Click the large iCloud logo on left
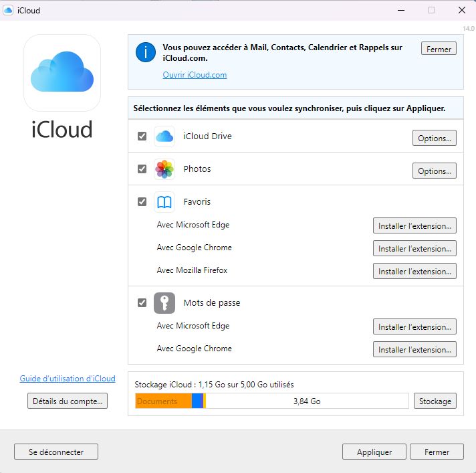This screenshot has height=473, width=476. (x=62, y=73)
